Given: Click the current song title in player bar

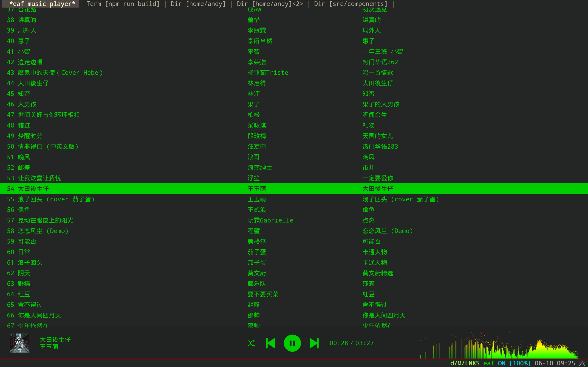Looking at the screenshot, I should coord(55,339).
